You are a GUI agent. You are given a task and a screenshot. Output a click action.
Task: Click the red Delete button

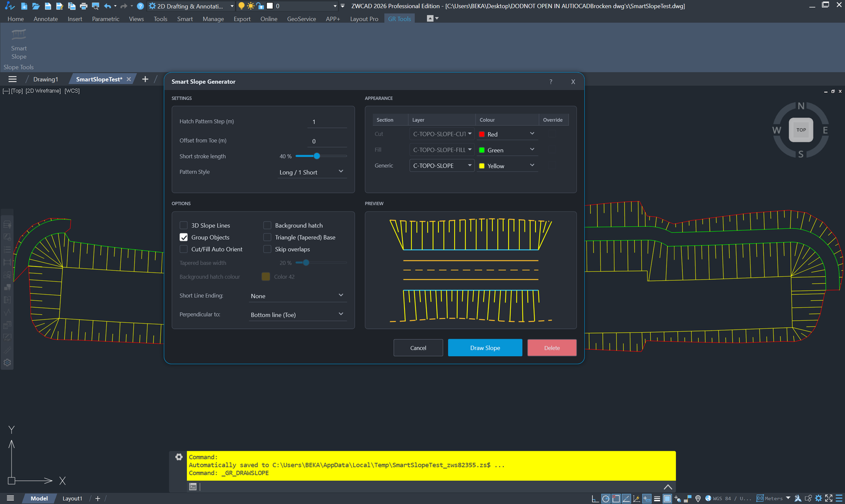tap(552, 348)
